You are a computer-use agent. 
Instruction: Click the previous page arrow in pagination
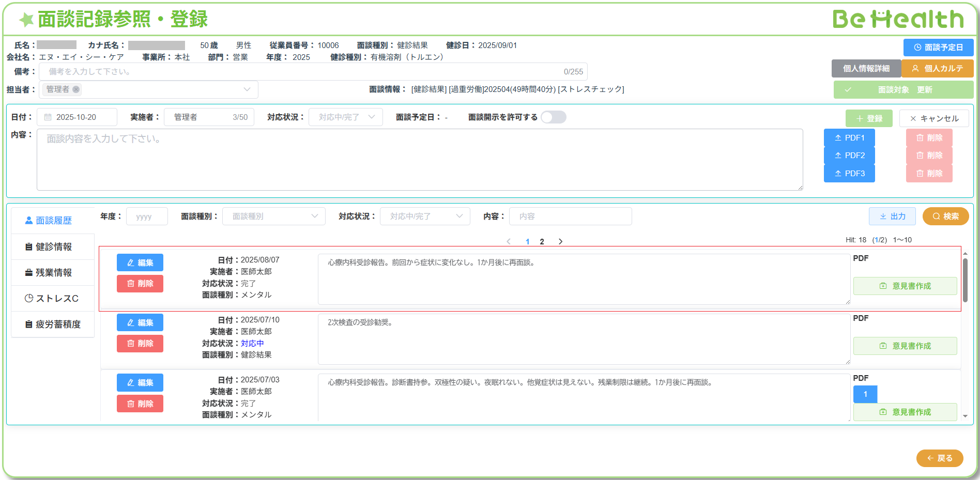[509, 241]
